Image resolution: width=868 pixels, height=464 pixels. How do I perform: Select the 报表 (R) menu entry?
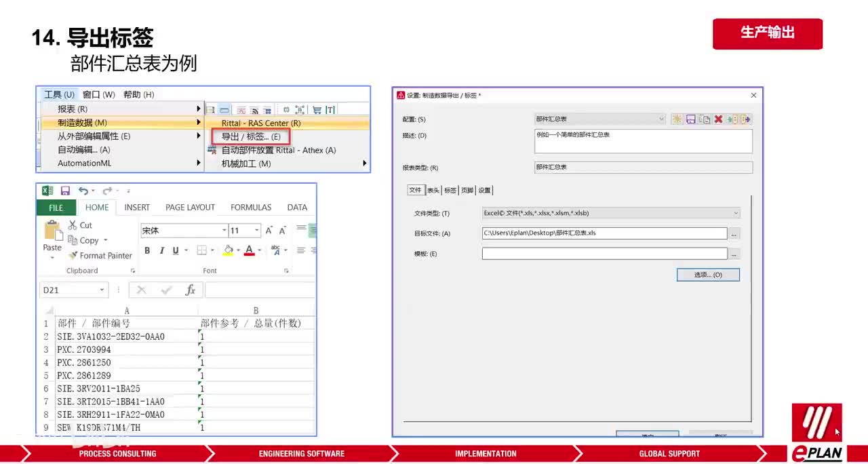click(122, 109)
